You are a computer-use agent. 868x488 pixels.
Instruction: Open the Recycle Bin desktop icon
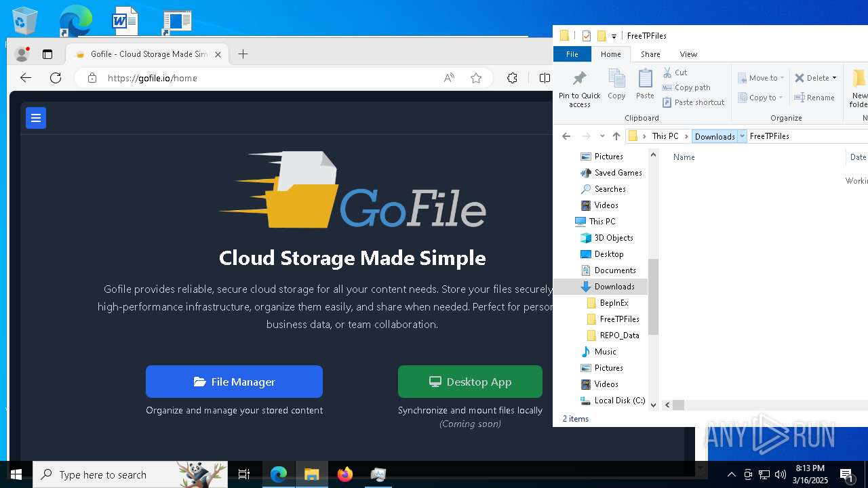(x=25, y=21)
